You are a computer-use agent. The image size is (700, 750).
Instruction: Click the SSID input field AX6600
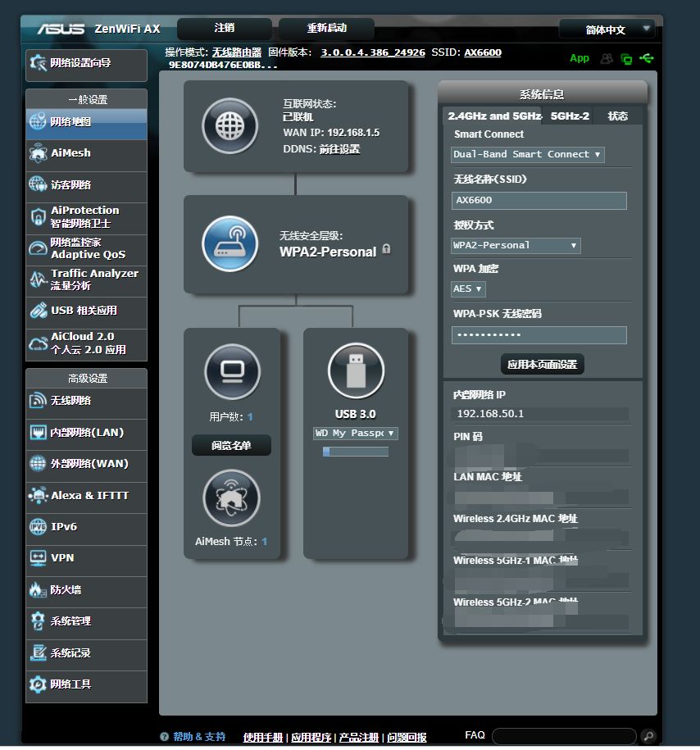tap(539, 201)
